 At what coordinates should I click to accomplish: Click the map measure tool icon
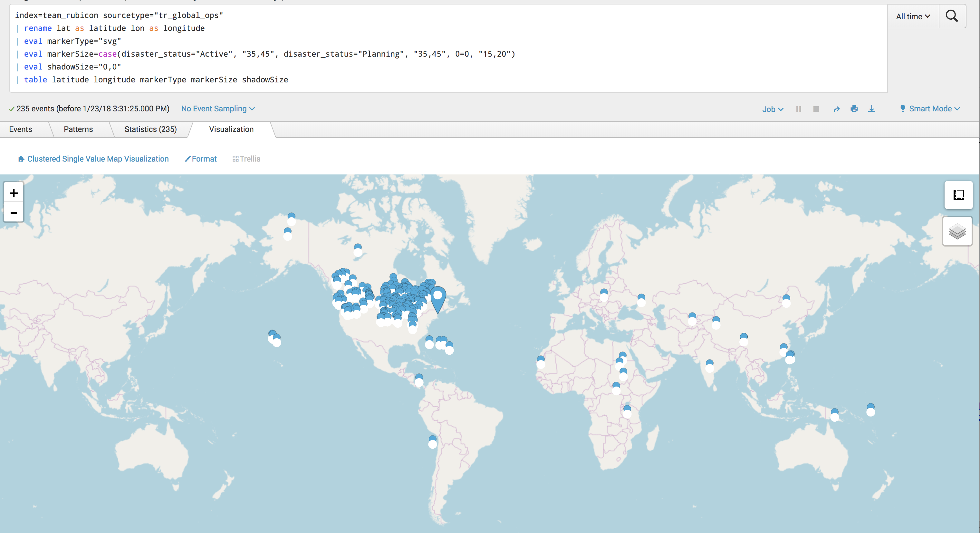tap(958, 195)
